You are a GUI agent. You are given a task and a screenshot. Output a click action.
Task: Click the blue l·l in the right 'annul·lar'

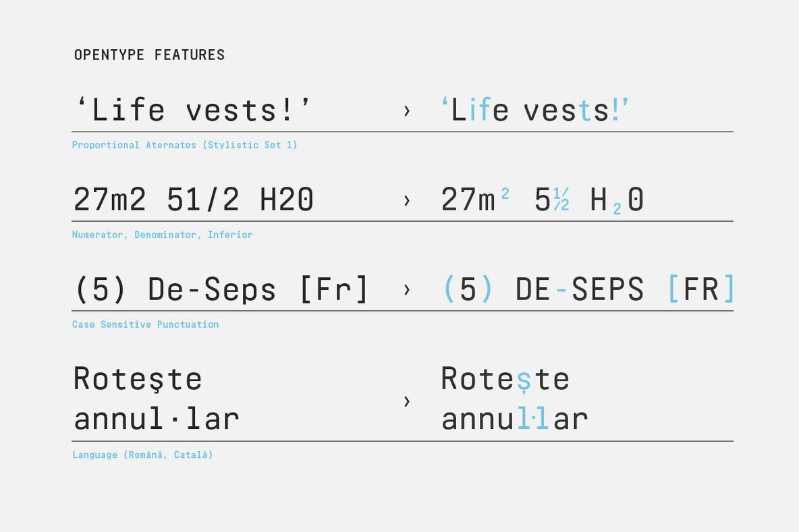coord(532,419)
